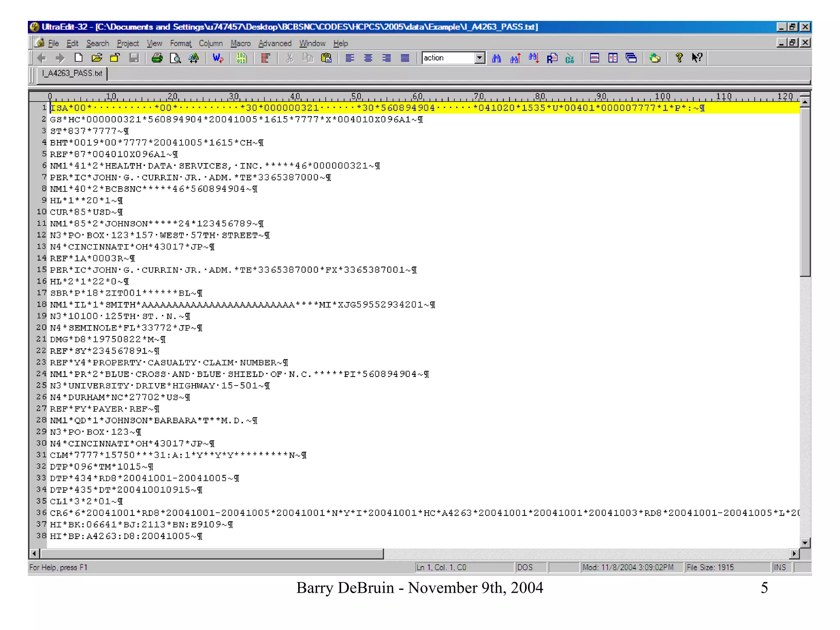Open the Column menu
840x630 pixels.
coord(210,43)
